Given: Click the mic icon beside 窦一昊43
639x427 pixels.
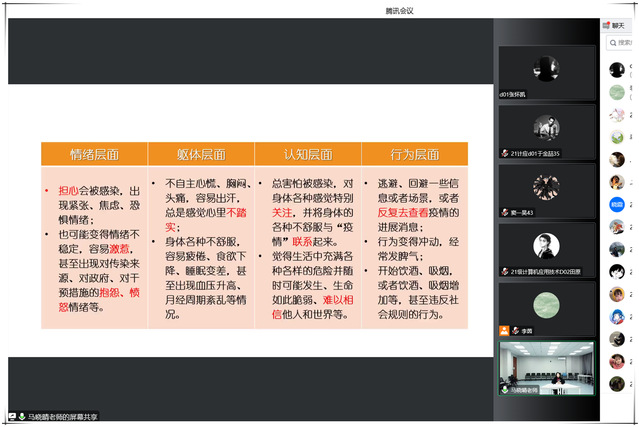Looking at the screenshot, I should (505, 212).
